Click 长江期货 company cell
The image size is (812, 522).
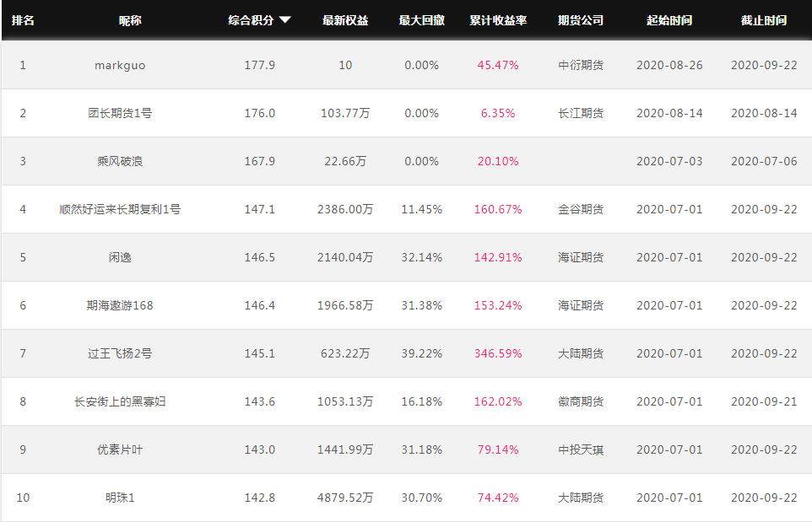pyautogui.click(x=581, y=113)
